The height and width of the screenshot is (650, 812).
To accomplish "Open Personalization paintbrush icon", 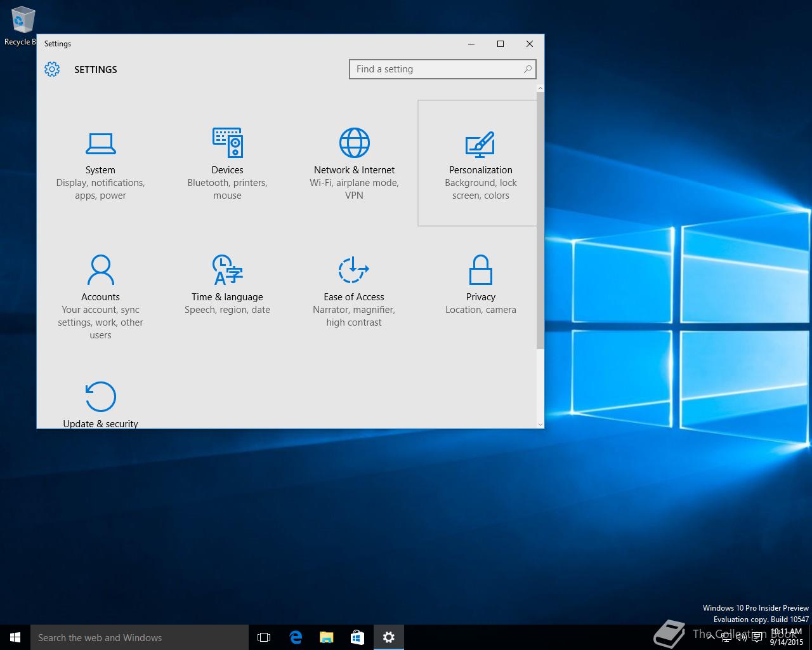I will point(480,145).
